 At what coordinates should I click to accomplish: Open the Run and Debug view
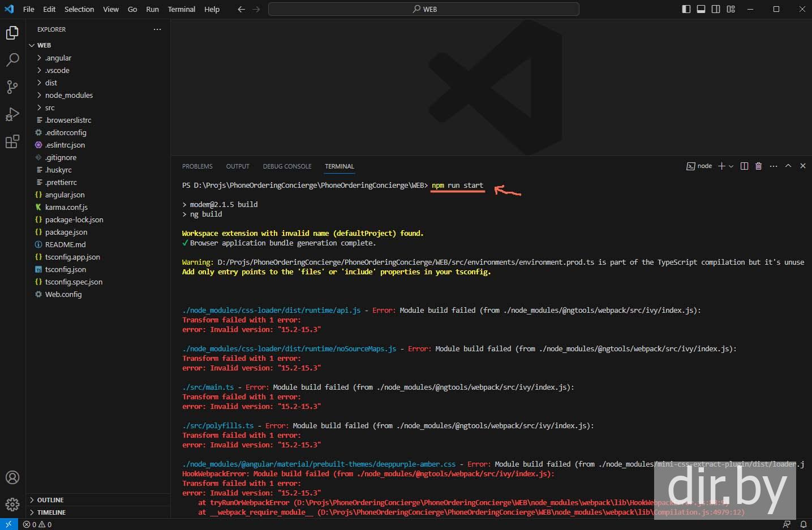(12, 114)
